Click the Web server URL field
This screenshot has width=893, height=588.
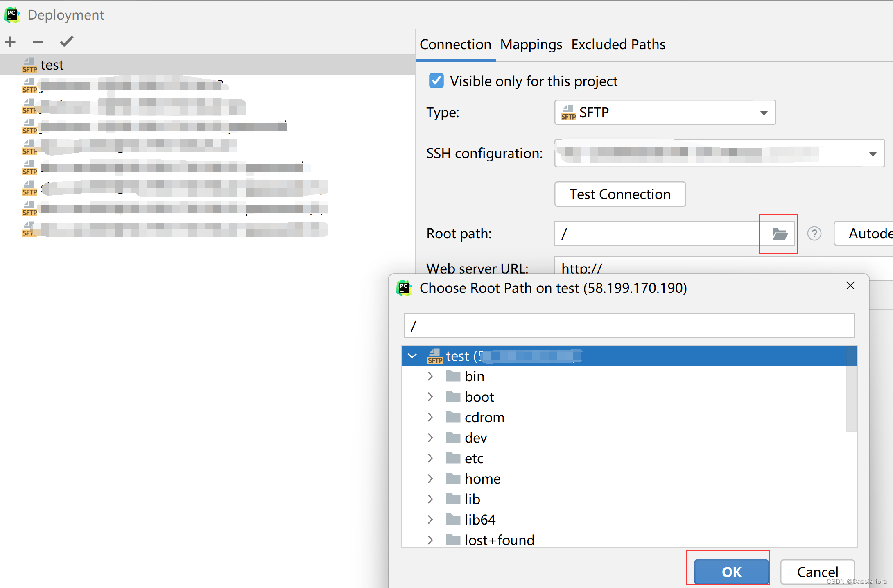[723, 265]
